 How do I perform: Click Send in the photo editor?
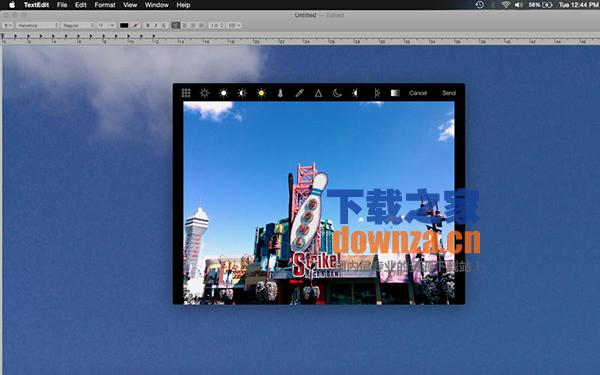click(x=449, y=93)
